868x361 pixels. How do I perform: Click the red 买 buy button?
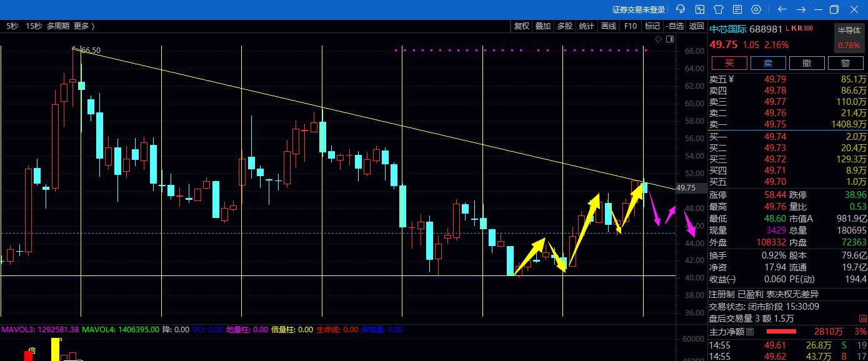click(x=729, y=63)
